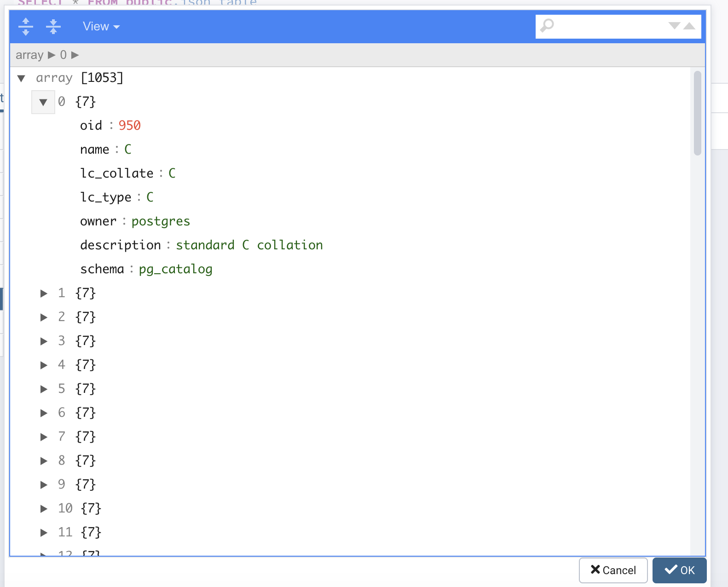This screenshot has height=587, width=728.
Task: Expand array item 10
Action: coord(44,509)
